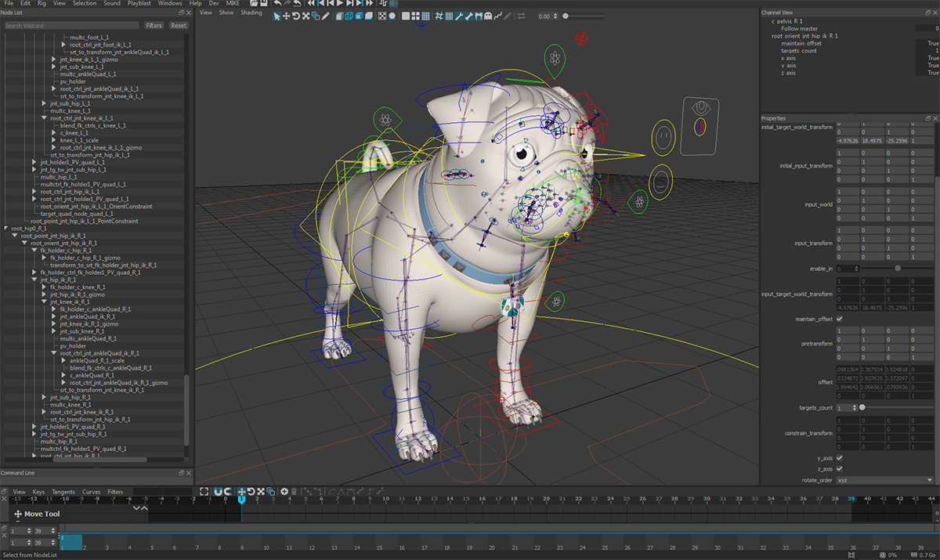Toggle the z_axis checkbox

point(840,468)
